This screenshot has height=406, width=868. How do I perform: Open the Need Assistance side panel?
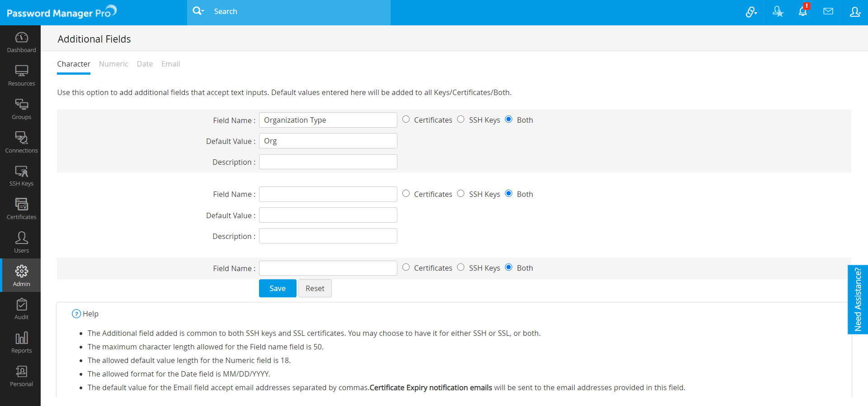pos(858,300)
